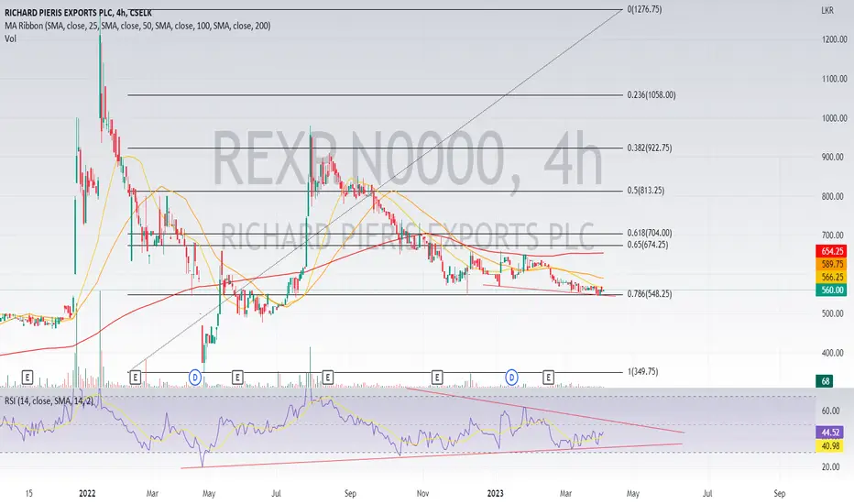Click the 500.00 price axis label
This screenshot has width=854, height=504.
pyautogui.click(x=832, y=313)
